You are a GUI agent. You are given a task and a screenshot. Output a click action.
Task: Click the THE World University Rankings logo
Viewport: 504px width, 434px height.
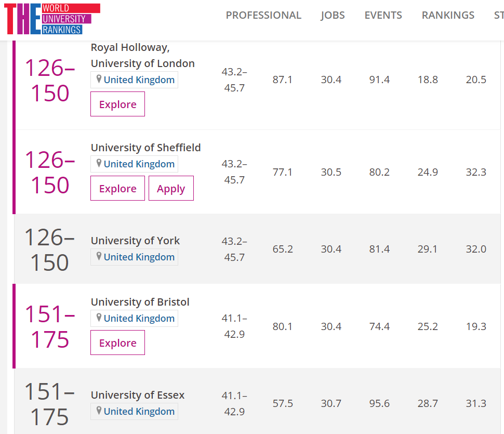pyautogui.click(x=52, y=19)
